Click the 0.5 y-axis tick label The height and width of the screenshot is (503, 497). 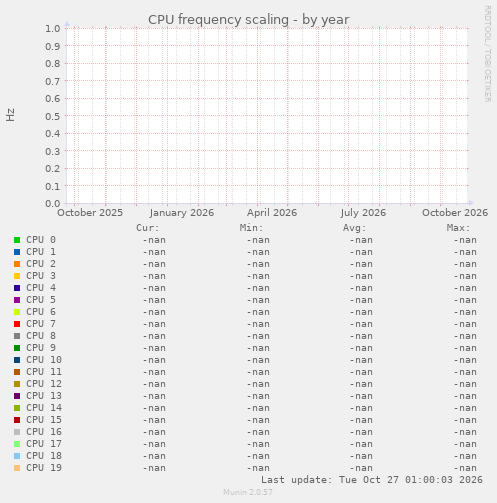(x=53, y=116)
